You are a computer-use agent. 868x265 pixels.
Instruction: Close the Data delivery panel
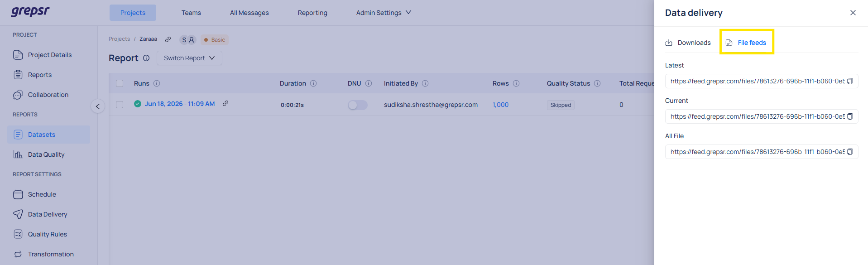[x=853, y=13]
